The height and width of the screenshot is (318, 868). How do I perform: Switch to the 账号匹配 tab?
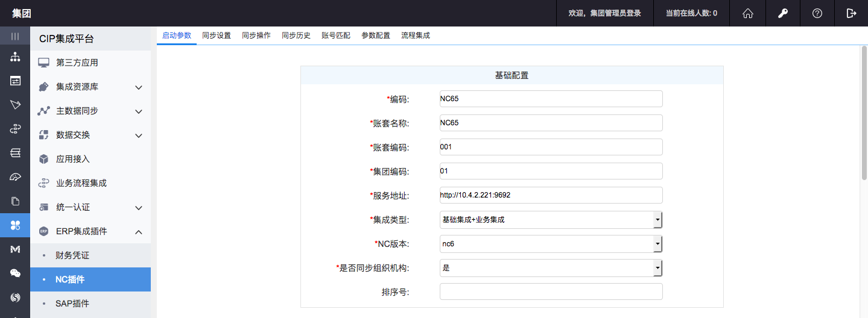tap(336, 36)
